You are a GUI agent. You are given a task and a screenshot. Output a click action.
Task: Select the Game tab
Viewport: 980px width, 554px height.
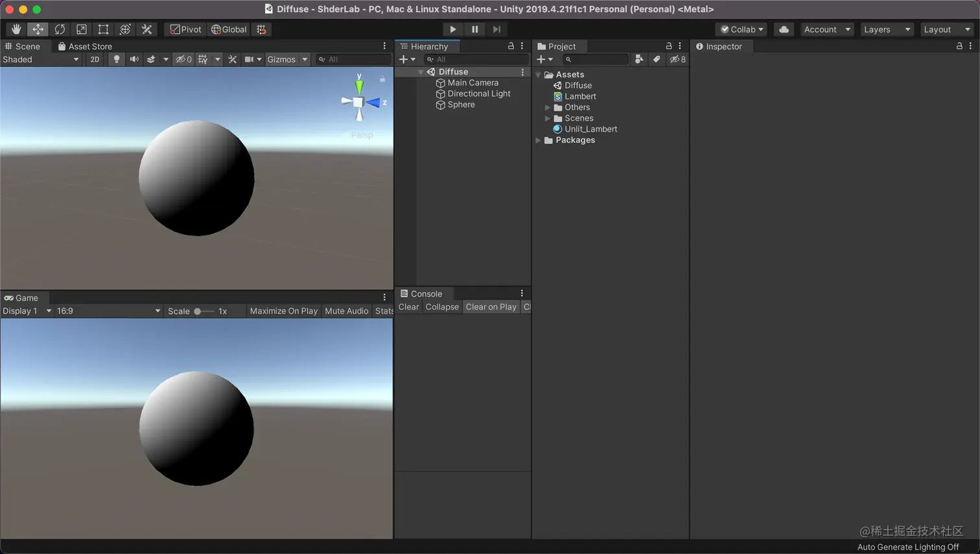(x=21, y=298)
